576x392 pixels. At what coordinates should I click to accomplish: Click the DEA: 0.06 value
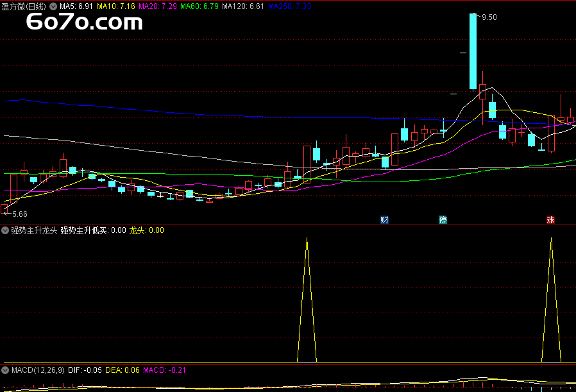(123, 370)
